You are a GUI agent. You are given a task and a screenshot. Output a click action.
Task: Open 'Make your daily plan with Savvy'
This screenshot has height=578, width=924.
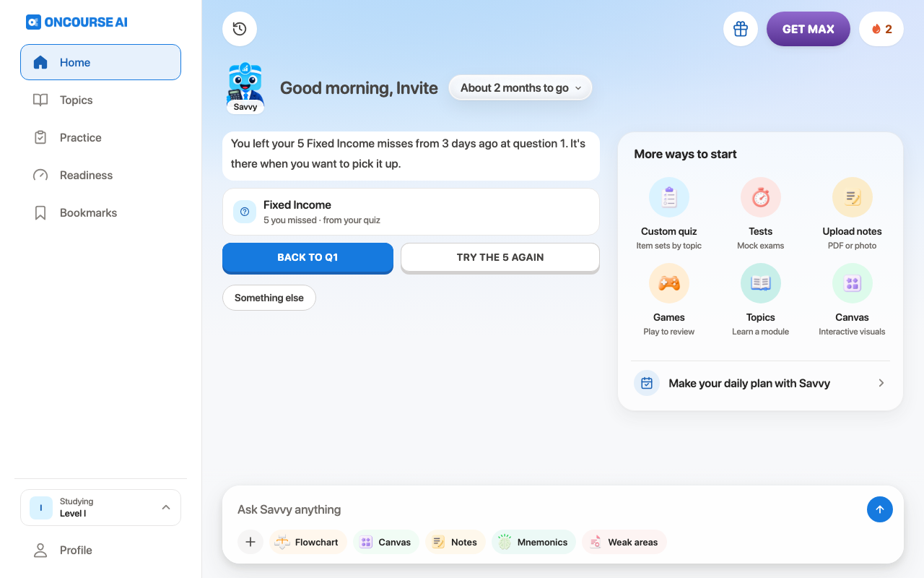point(760,383)
